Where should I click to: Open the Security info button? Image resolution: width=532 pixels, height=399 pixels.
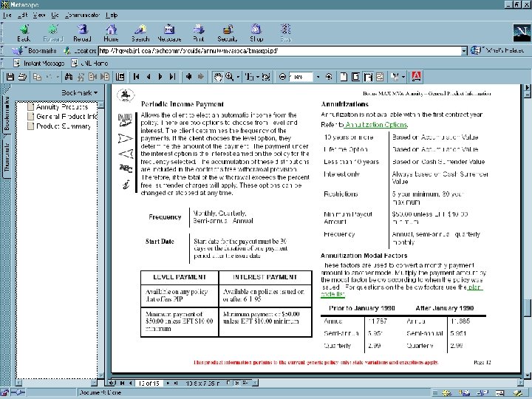228,33
